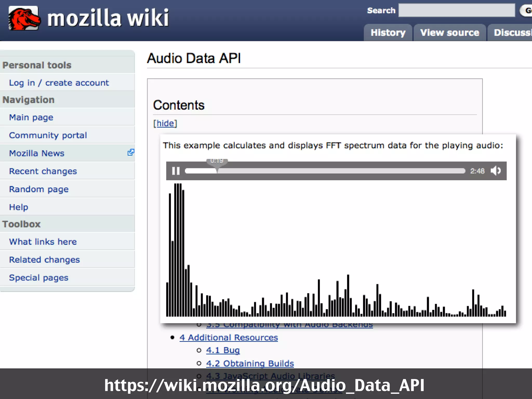Focus the Search input field

pos(457,10)
